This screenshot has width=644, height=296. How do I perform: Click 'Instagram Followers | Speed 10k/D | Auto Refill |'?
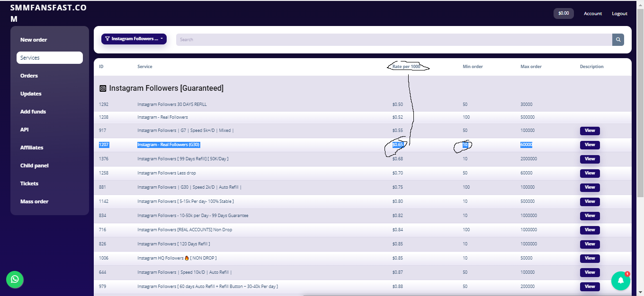click(x=185, y=272)
